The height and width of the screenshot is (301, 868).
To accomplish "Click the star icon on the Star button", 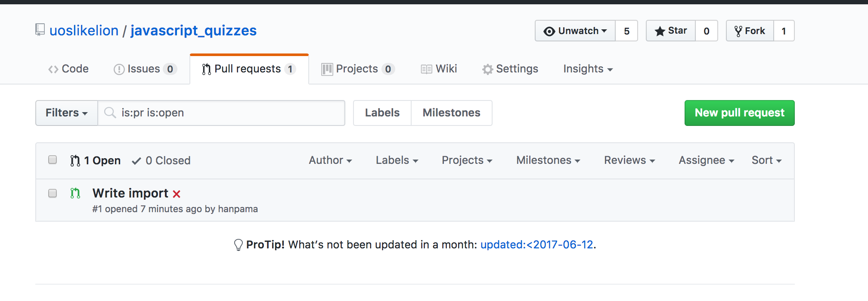I will pyautogui.click(x=660, y=31).
